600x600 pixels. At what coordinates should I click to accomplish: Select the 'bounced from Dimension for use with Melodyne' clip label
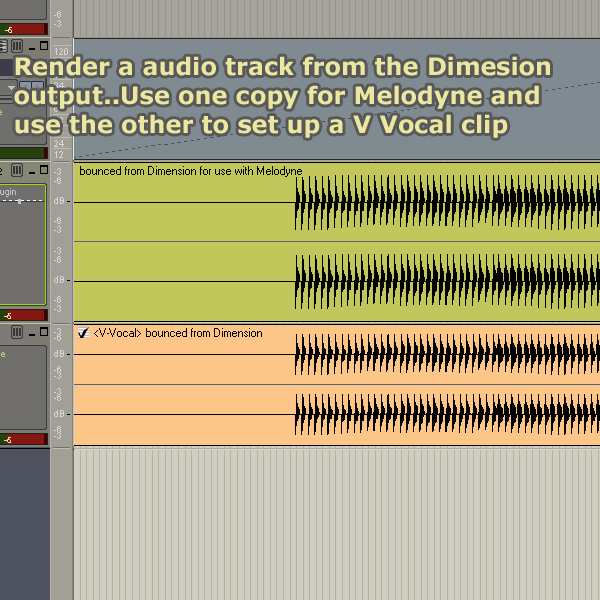[190, 171]
